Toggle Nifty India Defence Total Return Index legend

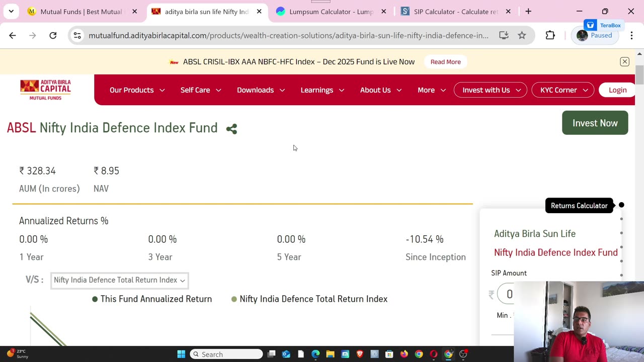pos(309,299)
